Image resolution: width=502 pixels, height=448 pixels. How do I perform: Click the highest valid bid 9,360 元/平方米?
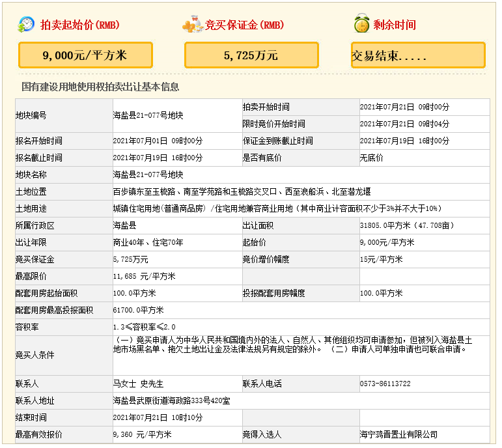pos(142,434)
